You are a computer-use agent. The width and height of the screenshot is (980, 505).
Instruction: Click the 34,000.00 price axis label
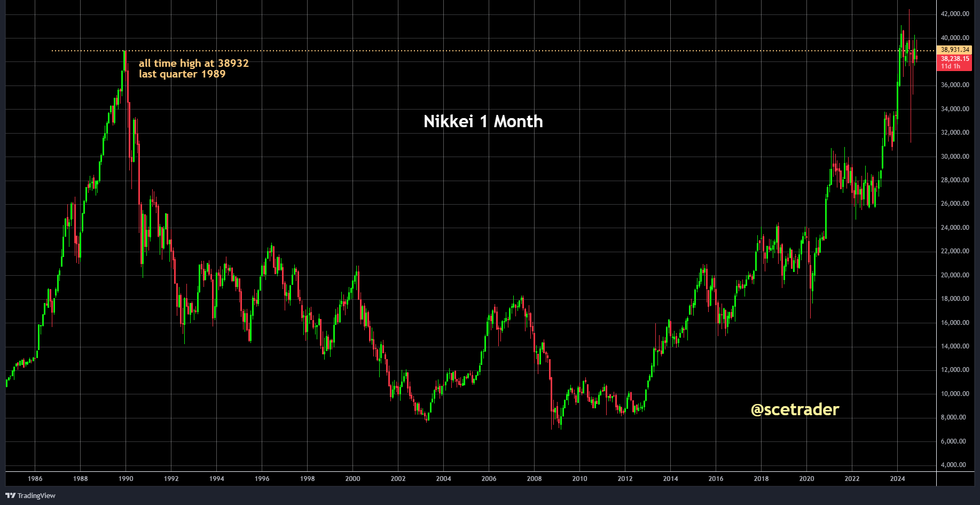(955, 109)
